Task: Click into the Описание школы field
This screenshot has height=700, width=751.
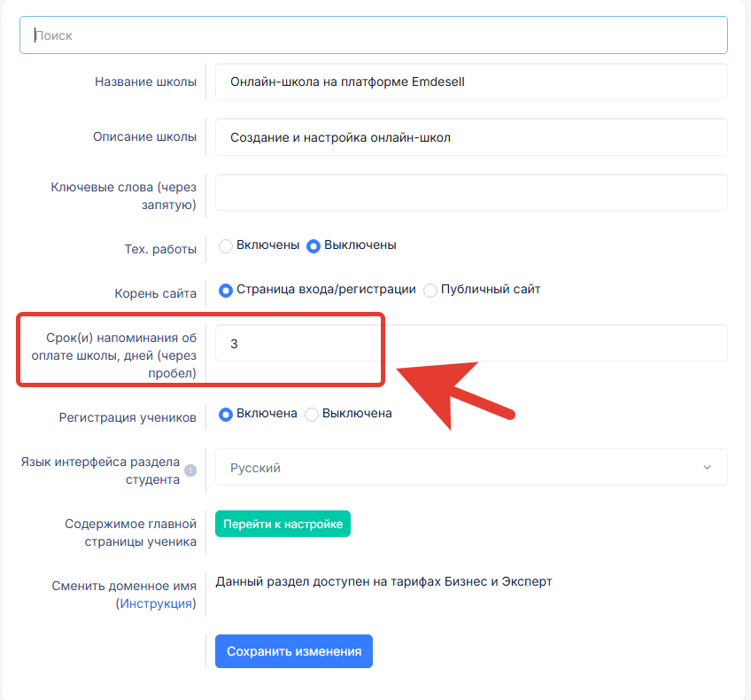Action: point(471,137)
